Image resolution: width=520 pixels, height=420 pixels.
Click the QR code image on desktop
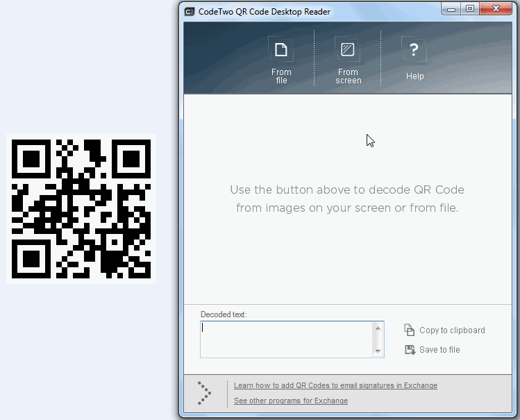coord(81,209)
